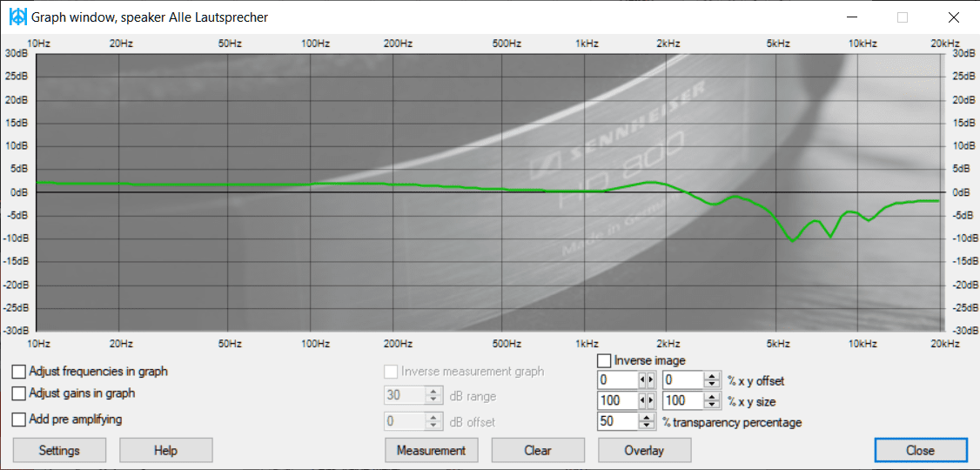Click the top axis '1kHz' label
The image size is (980, 470).
click(x=587, y=44)
